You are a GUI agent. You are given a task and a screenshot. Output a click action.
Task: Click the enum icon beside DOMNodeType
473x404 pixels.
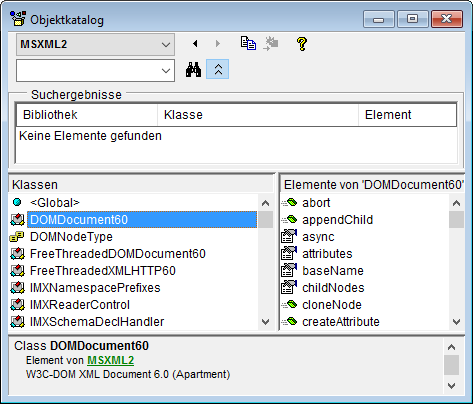pyautogui.click(x=17, y=237)
